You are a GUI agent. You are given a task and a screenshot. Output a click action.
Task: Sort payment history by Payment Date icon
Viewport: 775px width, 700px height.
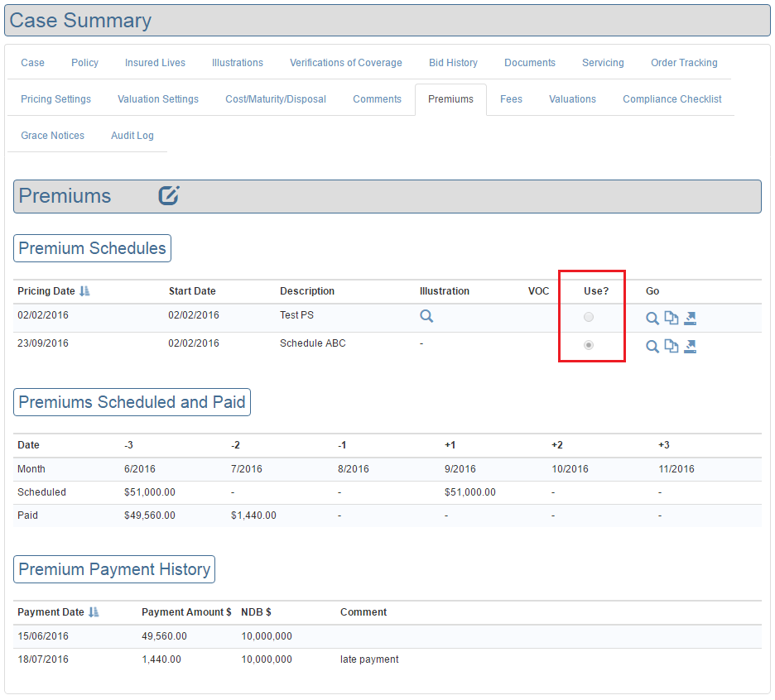click(94, 612)
